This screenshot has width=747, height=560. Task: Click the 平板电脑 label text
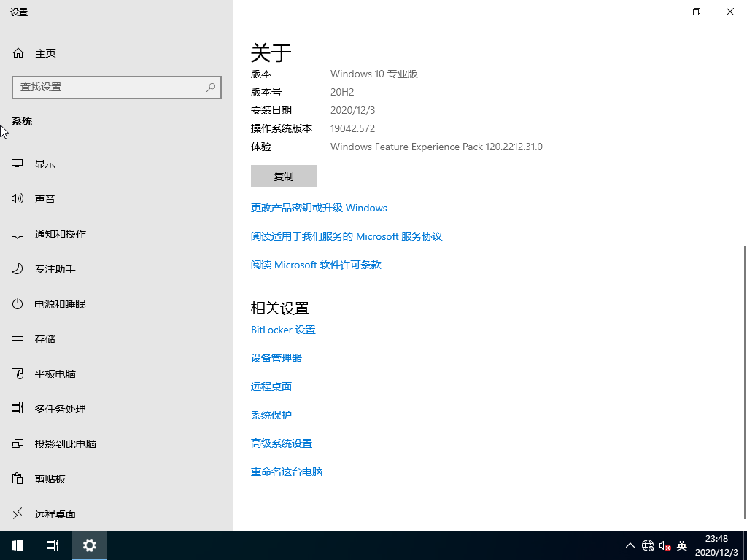click(x=55, y=374)
